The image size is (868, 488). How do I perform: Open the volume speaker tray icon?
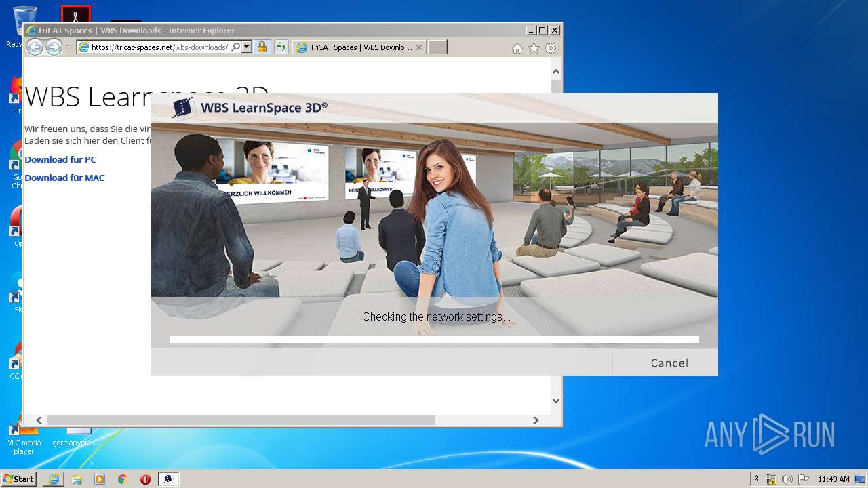tap(787, 479)
